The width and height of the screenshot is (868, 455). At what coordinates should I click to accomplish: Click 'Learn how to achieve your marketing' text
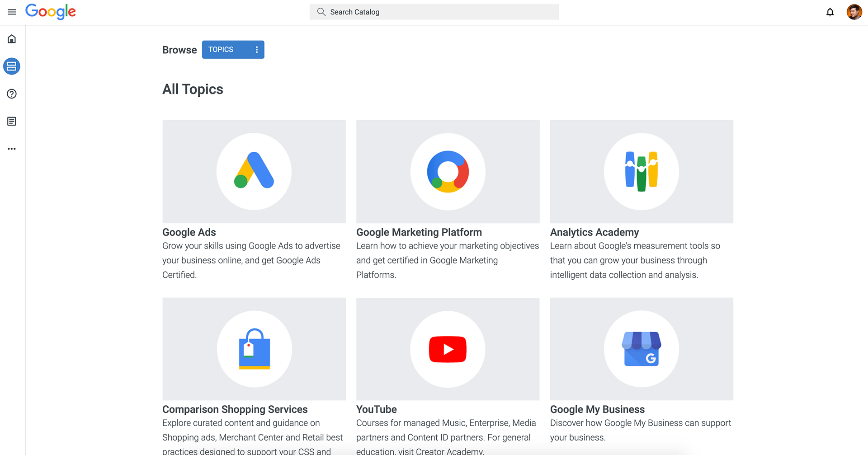click(x=448, y=260)
